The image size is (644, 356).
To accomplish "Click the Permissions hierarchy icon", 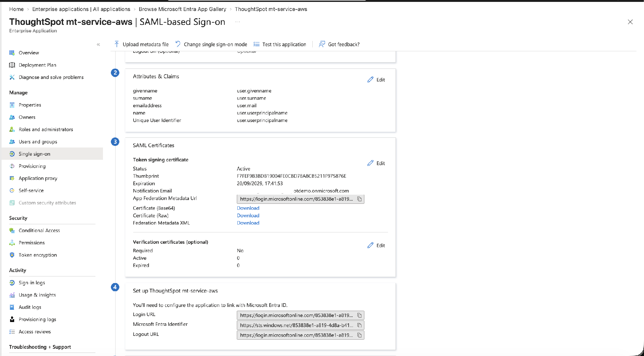I will tap(12, 242).
